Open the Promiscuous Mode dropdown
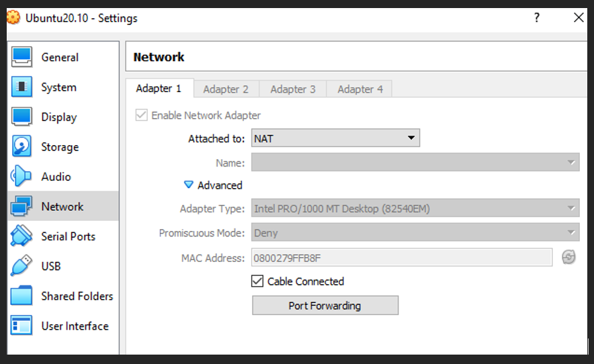The height and width of the screenshot is (364, 594). 415,232
